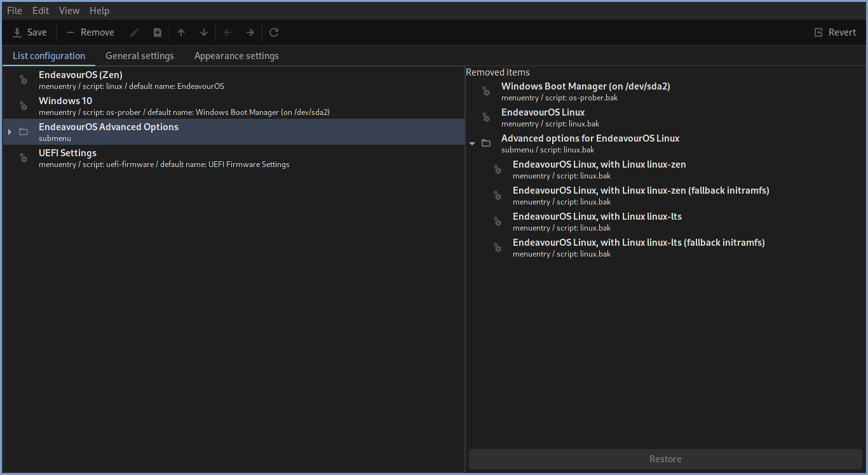Click the "script: os-prober.bak" subtitle text

click(580, 98)
